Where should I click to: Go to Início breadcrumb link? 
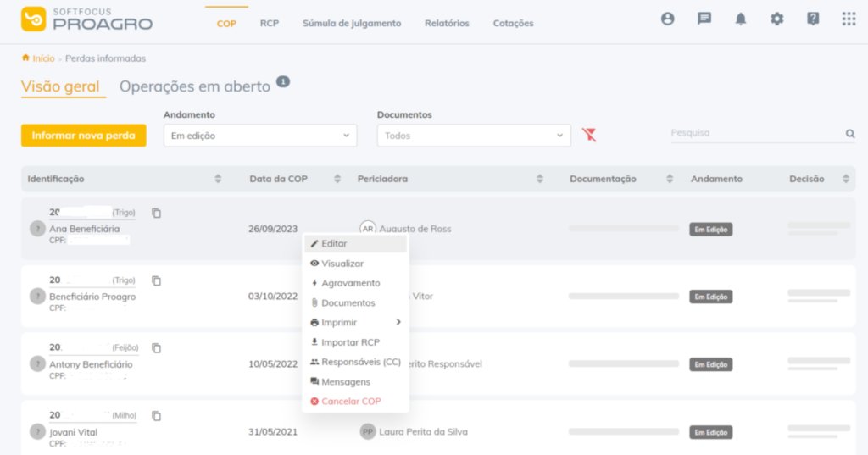coord(43,58)
